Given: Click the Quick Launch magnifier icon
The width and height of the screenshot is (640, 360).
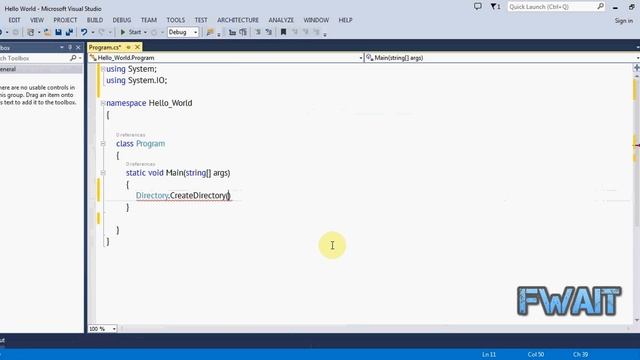Looking at the screenshot, I should pos(600,6).
